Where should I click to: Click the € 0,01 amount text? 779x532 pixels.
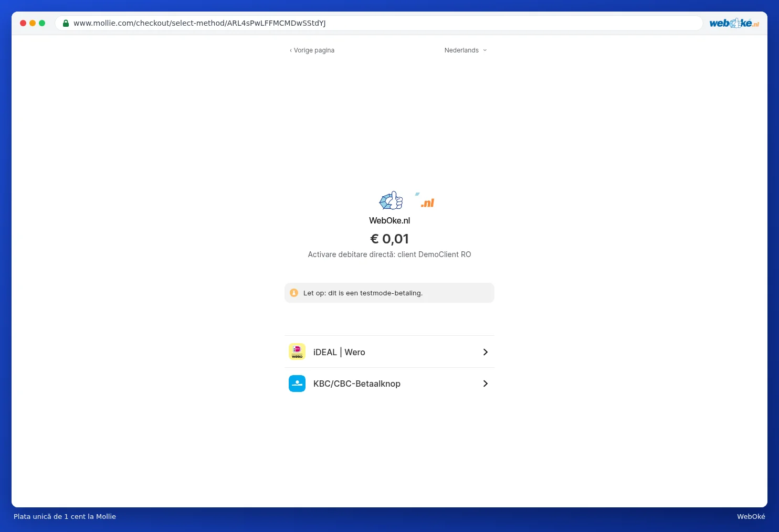[x=389, y=239]
